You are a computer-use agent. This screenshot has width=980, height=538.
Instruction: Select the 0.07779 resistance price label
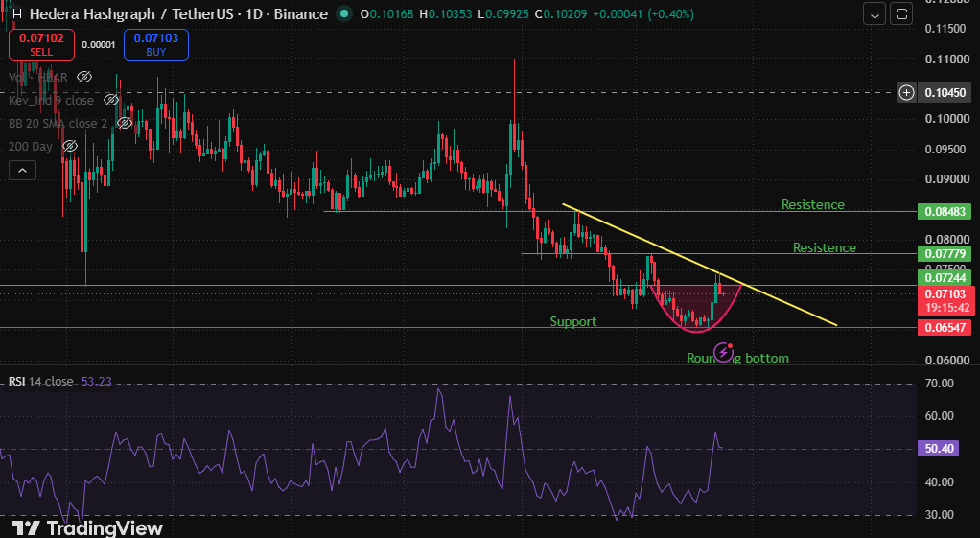coord(945,254)
